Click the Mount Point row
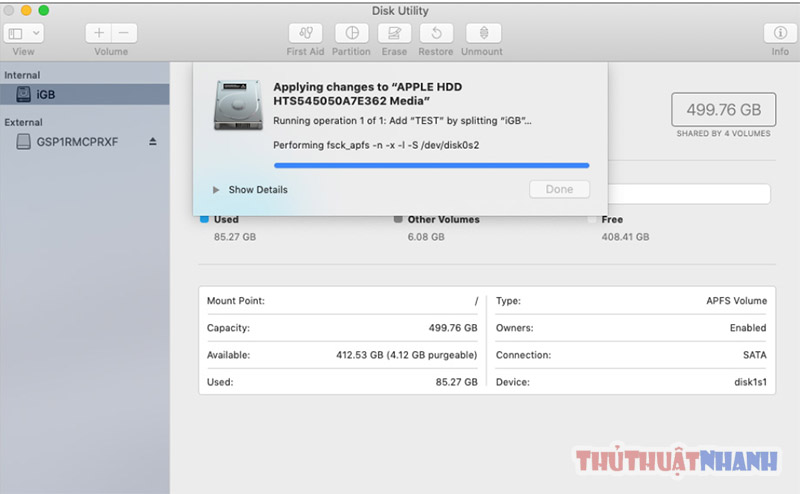Screen dimensions: 800x494 pos(342,301)
